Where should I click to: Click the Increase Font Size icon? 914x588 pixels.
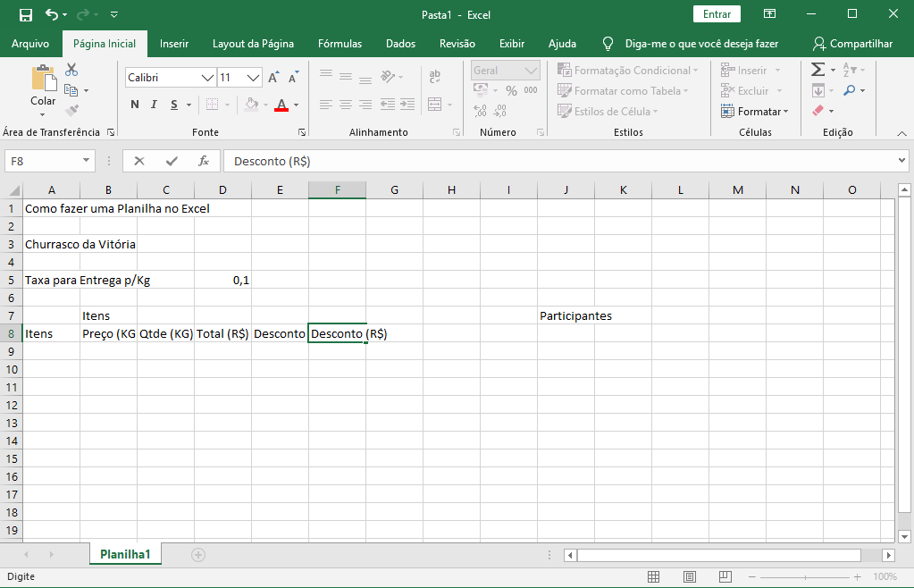pos(274,78)
